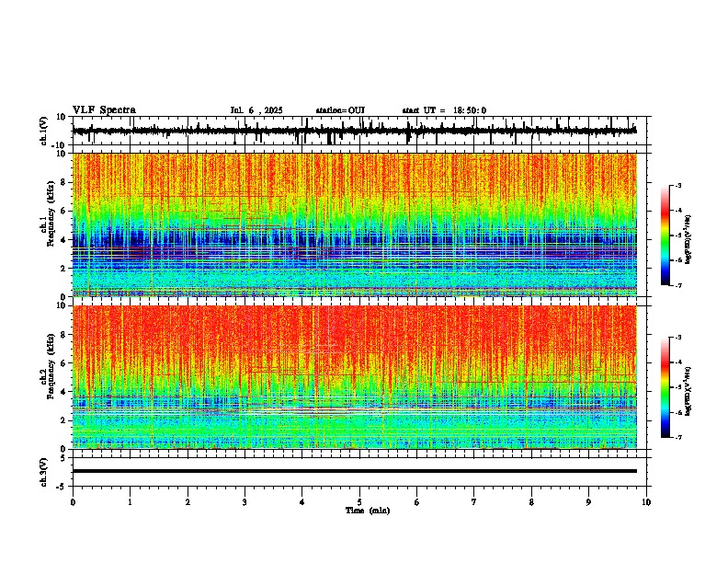Select the date label "Jul 6, 2025"
This screenshot has height=563, width=728.
coord(256,110)
